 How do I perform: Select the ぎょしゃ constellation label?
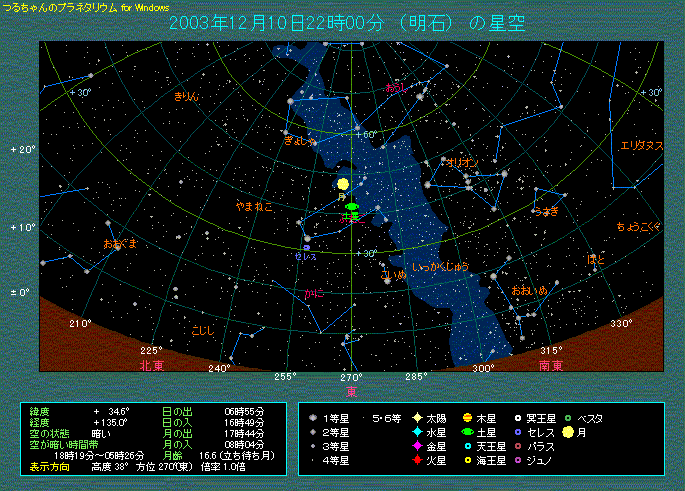pos(301,141)
